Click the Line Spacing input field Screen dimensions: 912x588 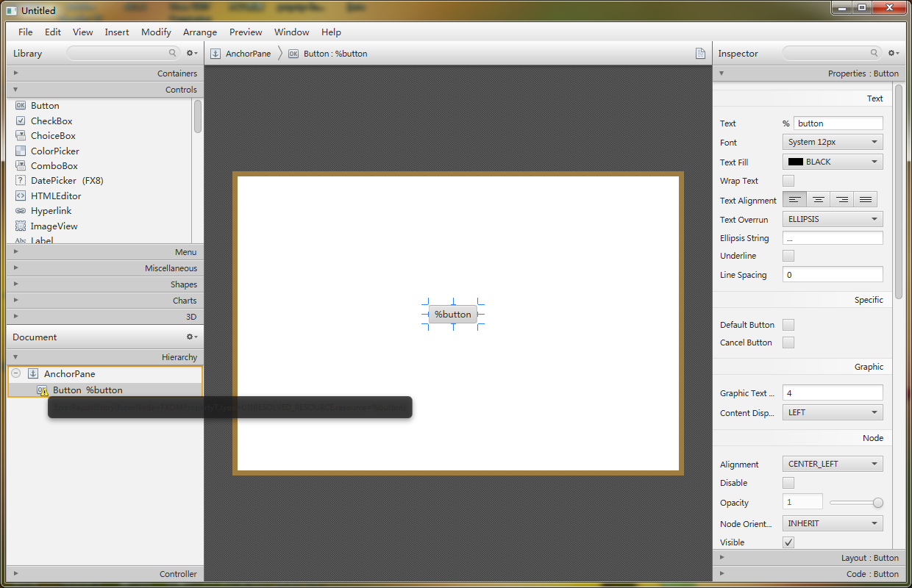pos(833,275)
